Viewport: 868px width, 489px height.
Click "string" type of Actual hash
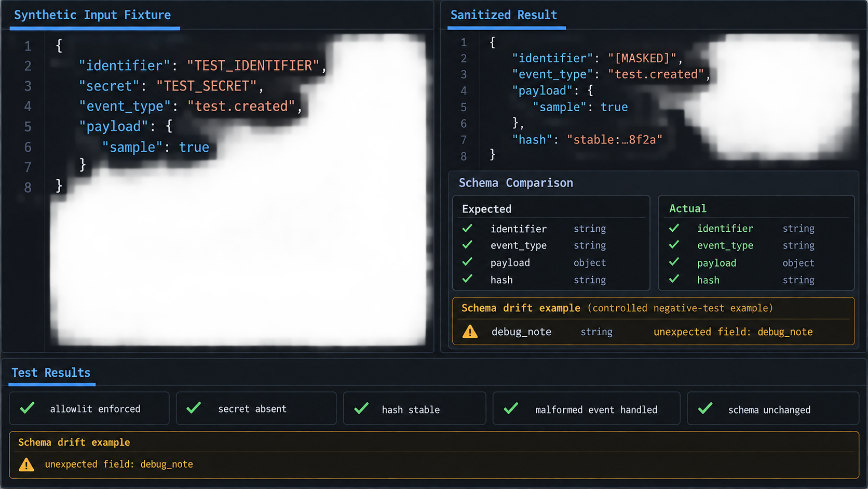click(798, 280)
